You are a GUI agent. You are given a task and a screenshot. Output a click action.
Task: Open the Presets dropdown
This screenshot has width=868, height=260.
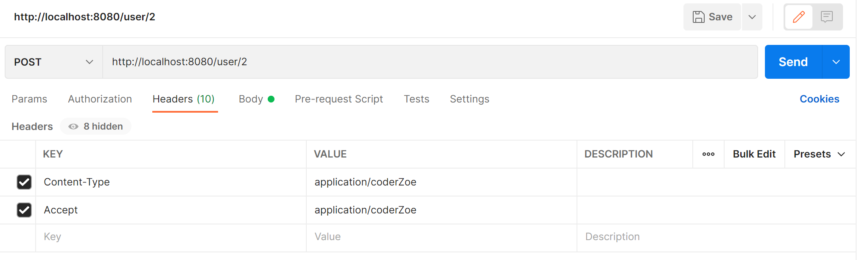point(820,154)
